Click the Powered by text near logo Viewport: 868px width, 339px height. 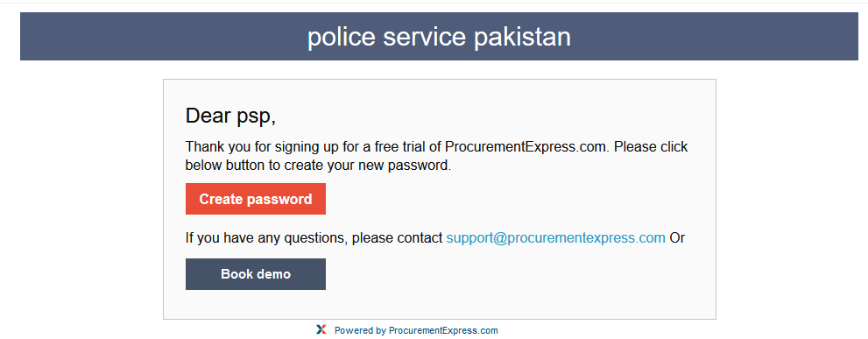360,331
